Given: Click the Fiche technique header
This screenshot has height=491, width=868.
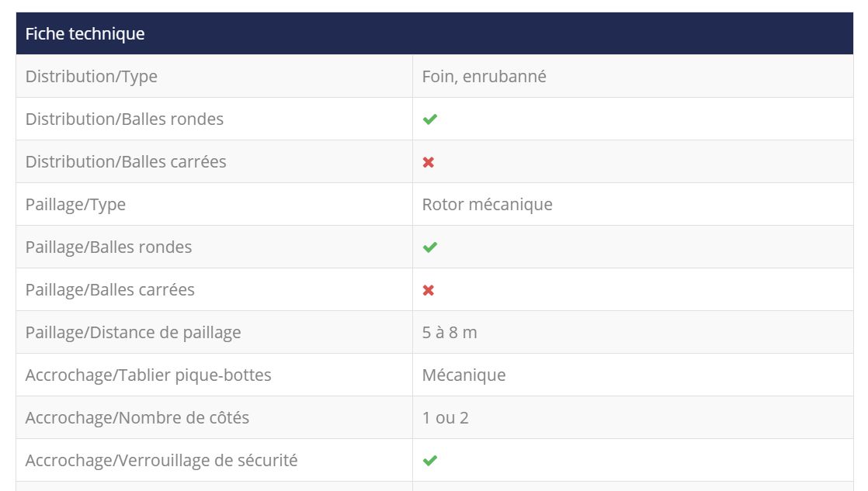Looking at the screenshot, I should [x=85, y=34].
